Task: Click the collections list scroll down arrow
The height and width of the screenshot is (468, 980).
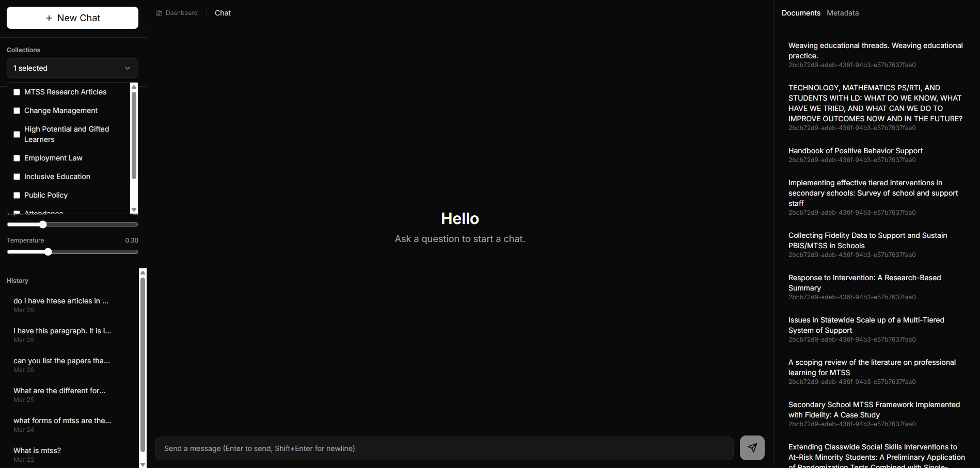Action: [x=134, y=209]
